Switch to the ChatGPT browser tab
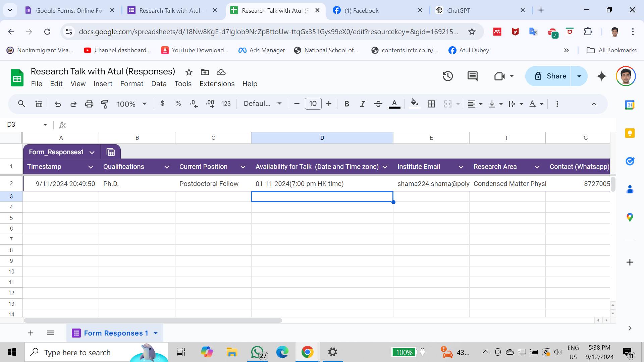The height and width of the screenshot is (362, 644). point(480,10)
